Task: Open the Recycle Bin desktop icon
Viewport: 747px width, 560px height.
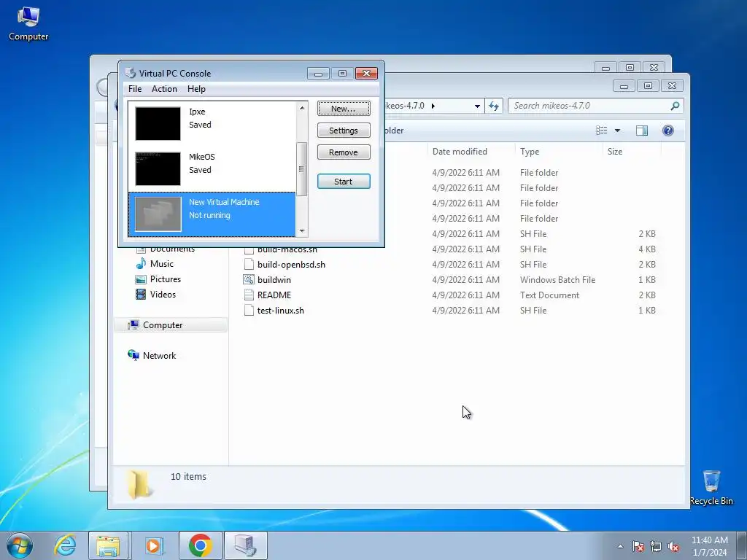Action: point(711,488)
